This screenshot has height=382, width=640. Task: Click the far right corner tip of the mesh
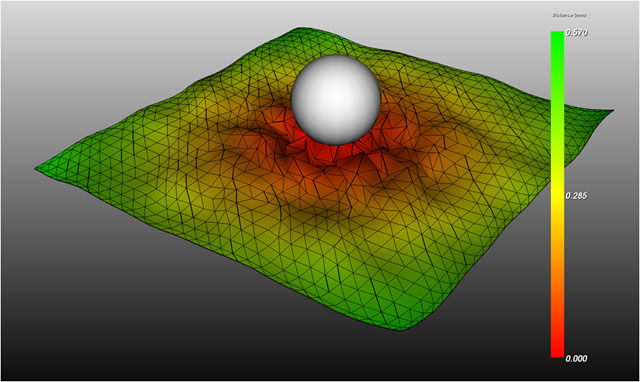click(x=608, y=110)
